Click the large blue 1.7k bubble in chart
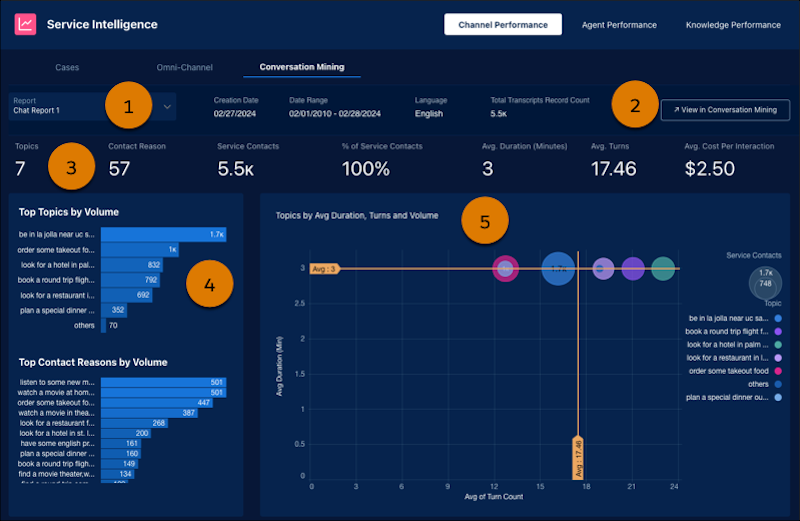Screen dimensions: 800x521 pyautogui.click(x=558, y=268)
